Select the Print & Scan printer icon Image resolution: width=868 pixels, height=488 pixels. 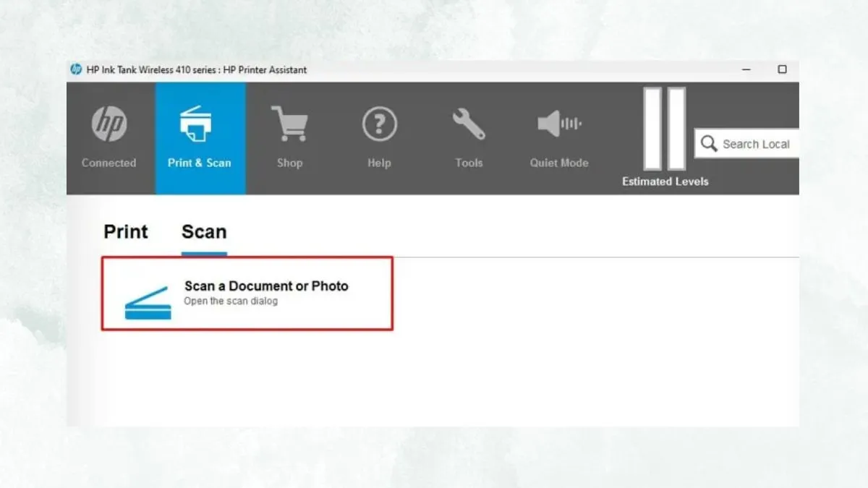coord(199,124)
